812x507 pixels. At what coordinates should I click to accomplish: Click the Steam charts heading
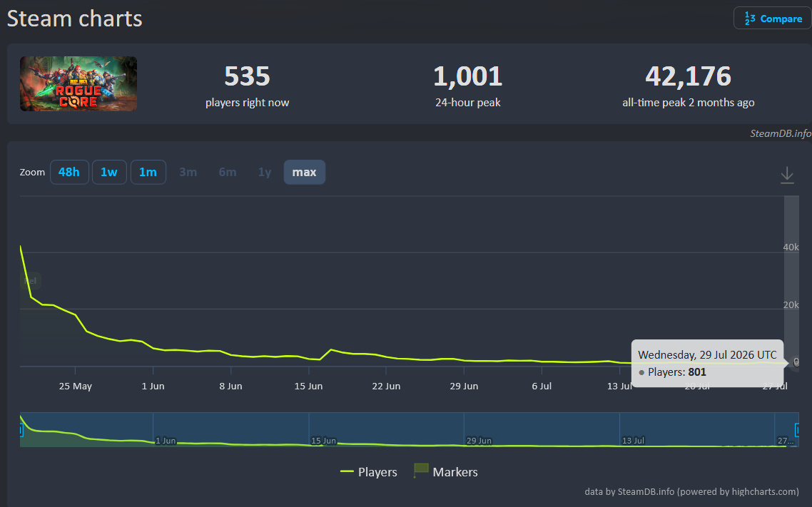tap(75, 19)
